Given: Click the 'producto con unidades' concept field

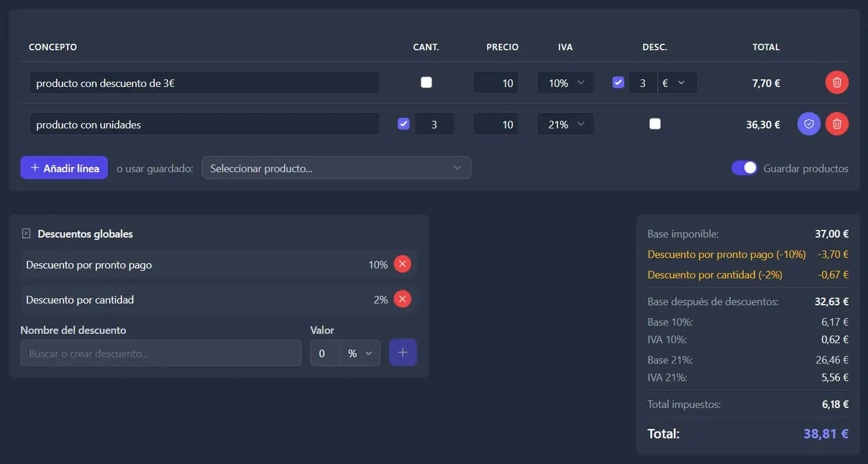Looking at the screenshot, I should click(x=204, y=124).
